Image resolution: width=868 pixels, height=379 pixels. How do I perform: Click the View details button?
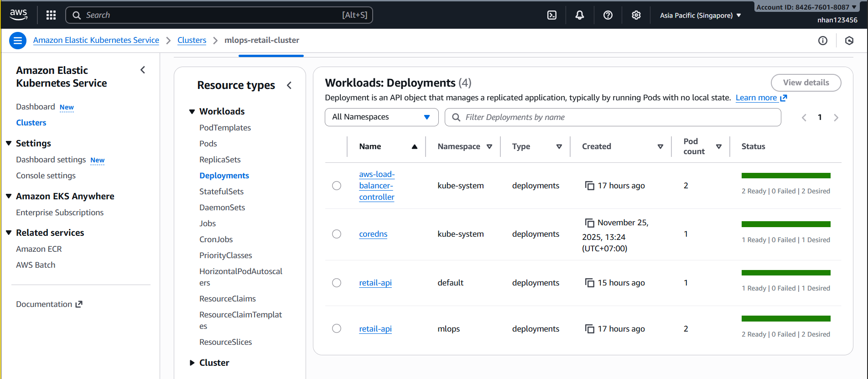pyautogui.click(x=806, y=83)
